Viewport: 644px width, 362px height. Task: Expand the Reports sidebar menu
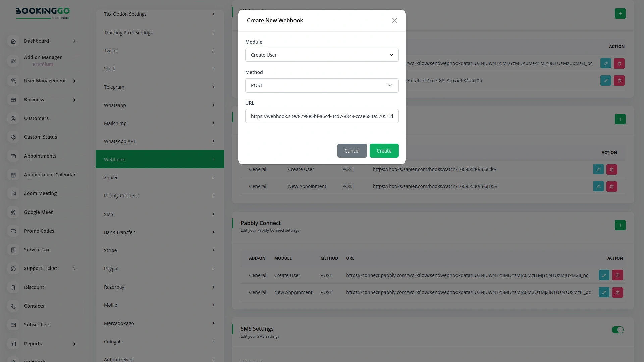[x=33, y=344]
